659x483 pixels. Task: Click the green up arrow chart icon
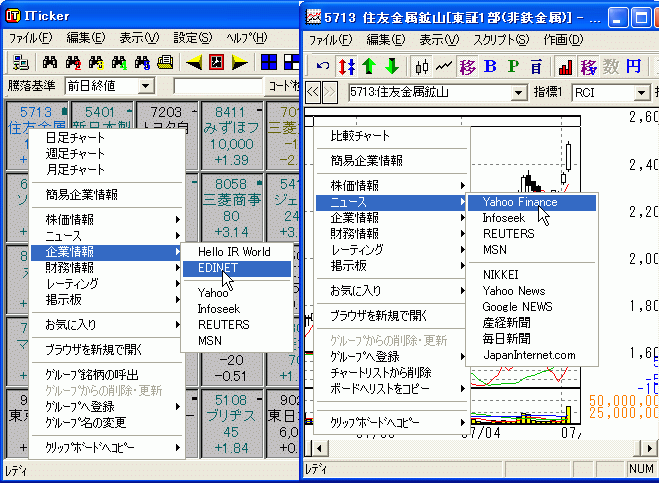(x=369, y=67)
